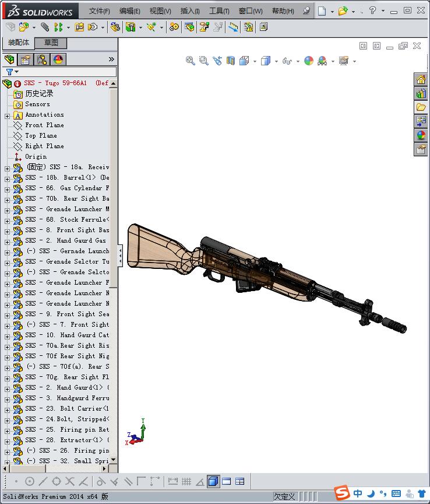Toggle the grid icon on the bottom toolbar
The height and width of the screenshot is (504, 430).
pyautogui.click(x=186, y=481)
